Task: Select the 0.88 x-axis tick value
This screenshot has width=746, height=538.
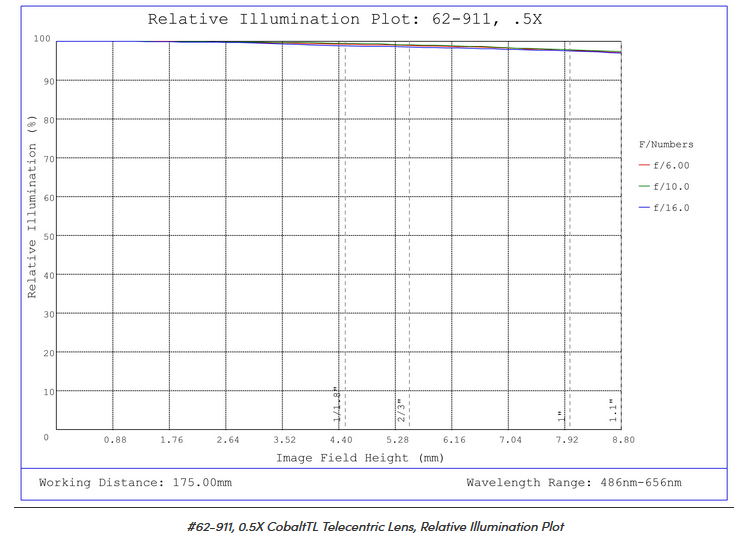Action: point(115,439)
